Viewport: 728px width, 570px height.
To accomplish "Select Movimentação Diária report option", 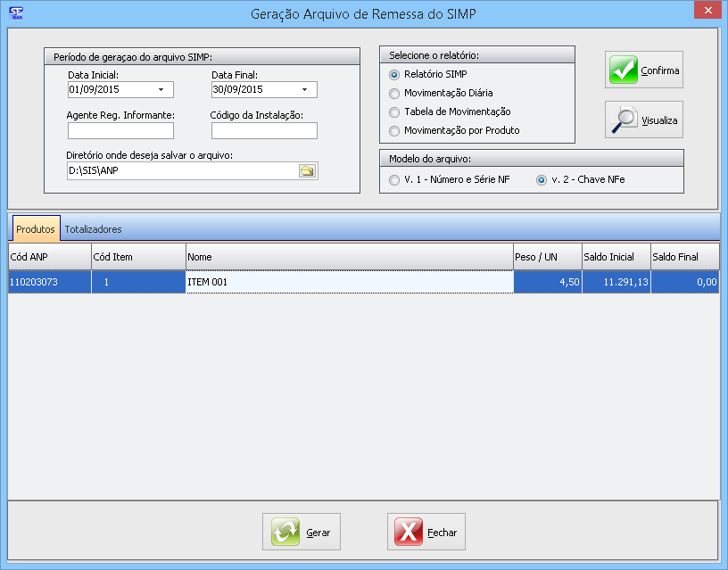I will [395, 93].
